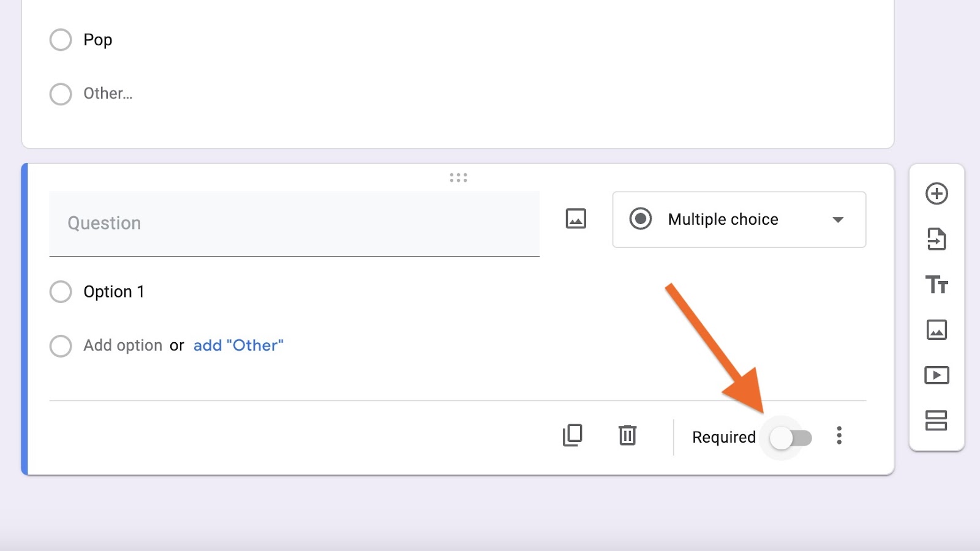Image resolution: width=980 pixels, height=551 pixels.
Task: Duplicate this question
Action: 573,435
